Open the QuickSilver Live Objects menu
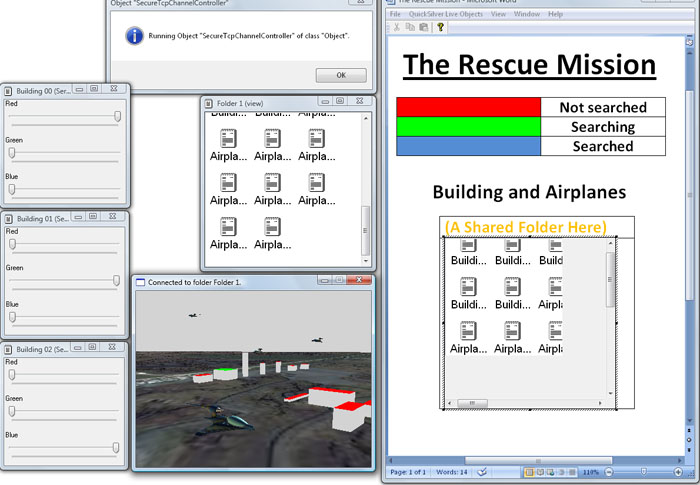The image size is (700, 485). (444, 15)
